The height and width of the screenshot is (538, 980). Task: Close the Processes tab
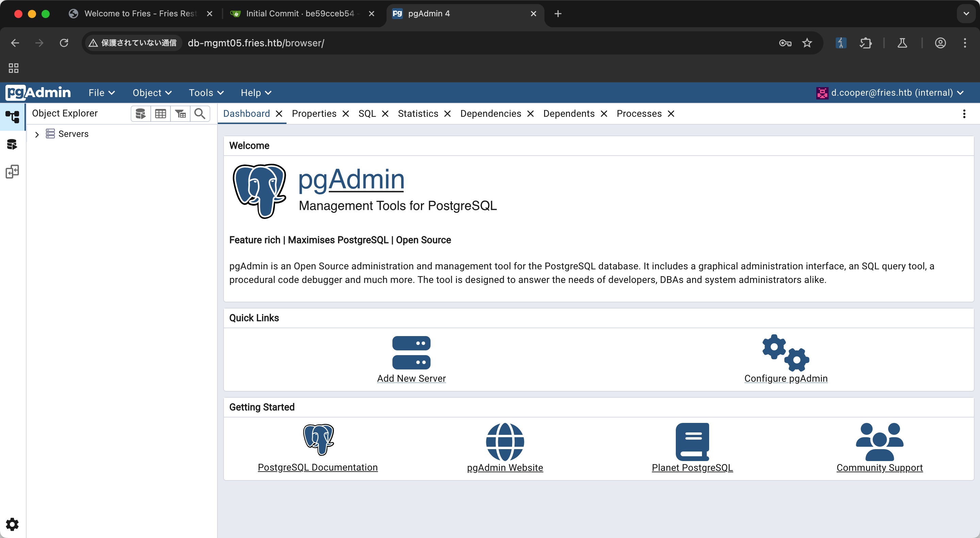(x=671, y=114)
